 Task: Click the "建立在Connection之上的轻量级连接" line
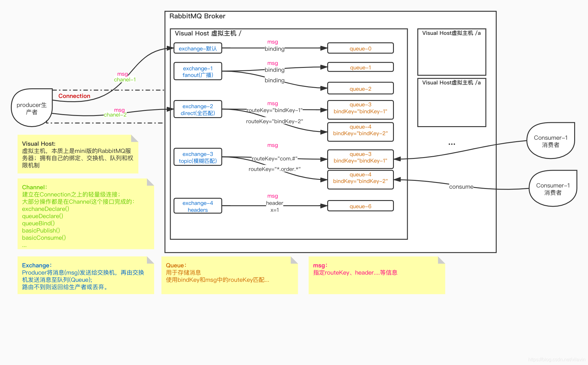[71, 194]
